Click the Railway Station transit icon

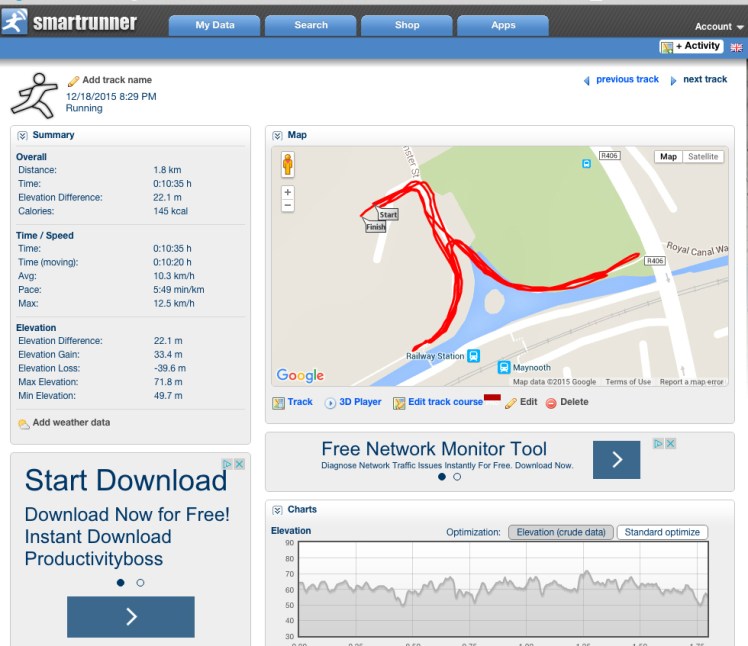[473, 356]
